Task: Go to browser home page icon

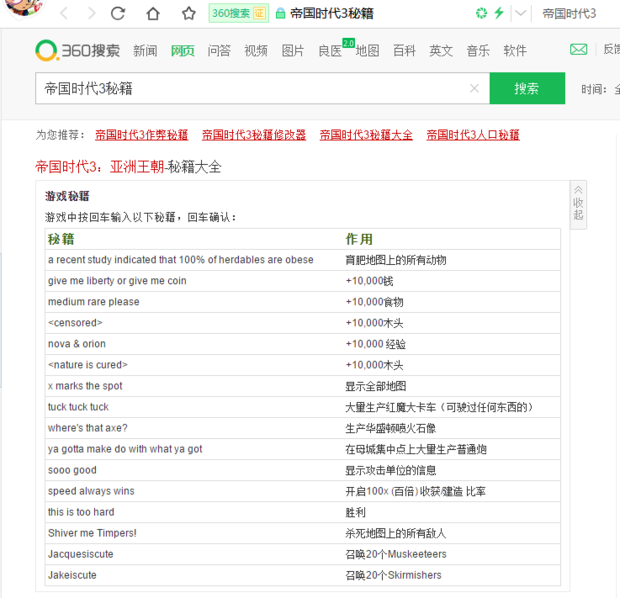Action: (x=153, y=13)
